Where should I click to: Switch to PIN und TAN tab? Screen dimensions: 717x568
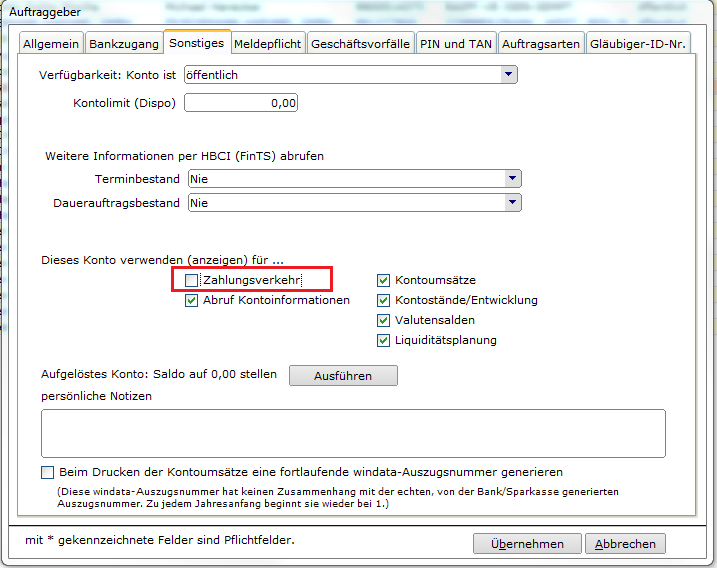click(456, 44)
